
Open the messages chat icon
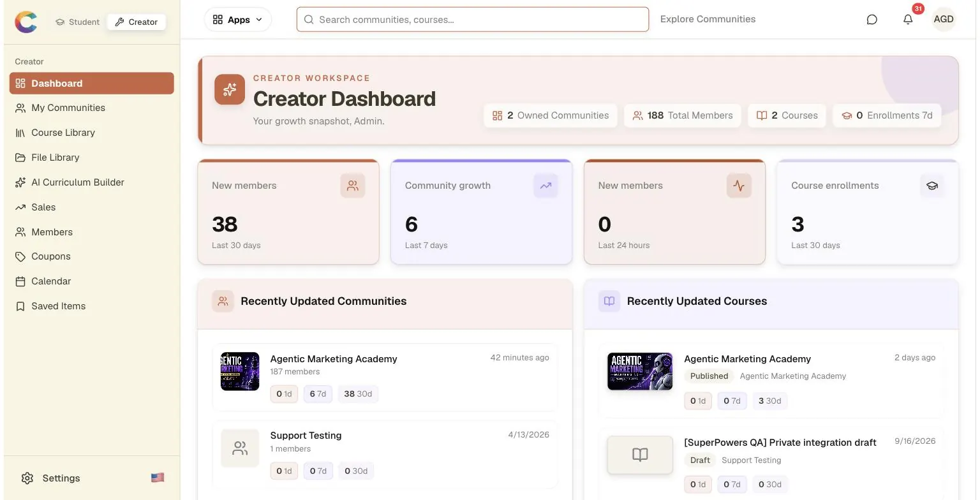(872, 20)
